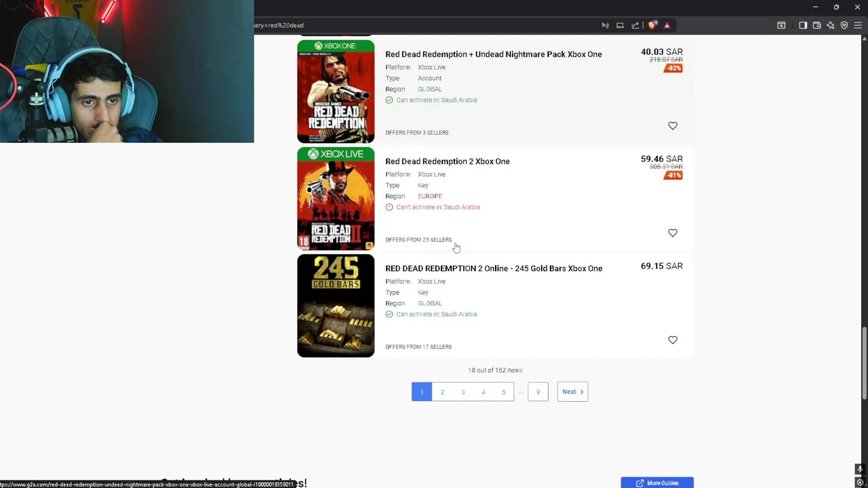The height and width of the screenshot is (488, 868).
Task: Wishlist the 245 Gold Bars item
Action: [673, 340]
